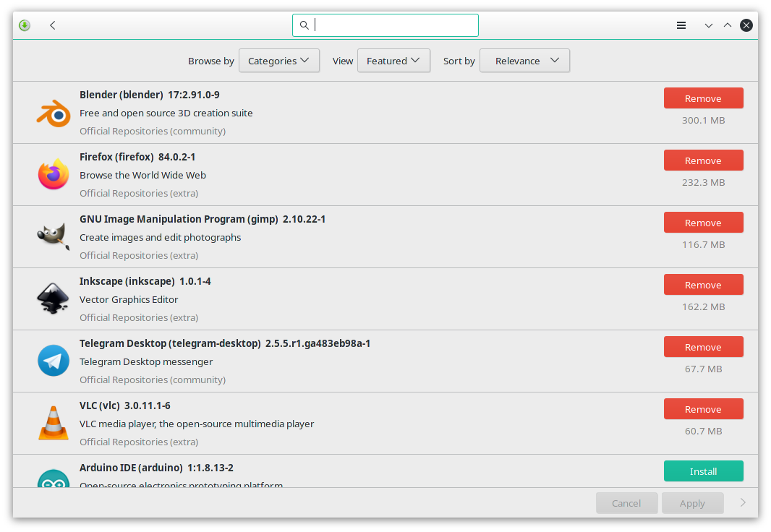
Task: Click Firefox's Official Repositories (extra) label
Action: (x=139, y=193)
